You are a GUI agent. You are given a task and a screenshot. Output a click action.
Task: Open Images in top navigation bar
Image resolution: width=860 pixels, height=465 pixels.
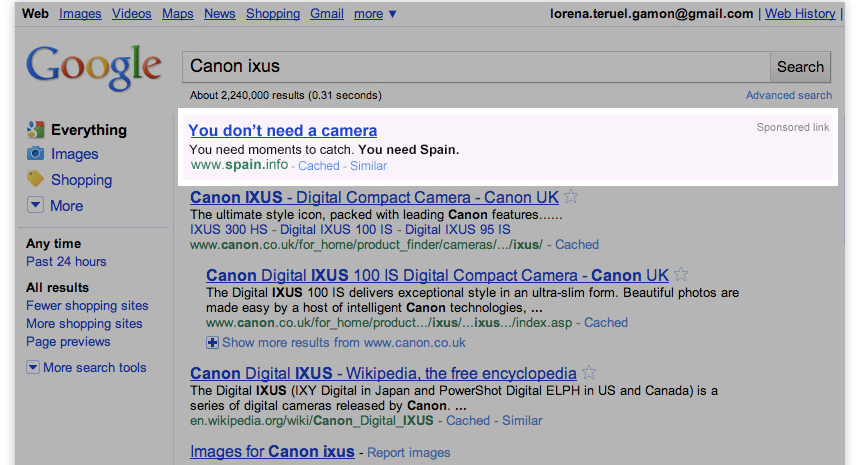coord(80,14)
